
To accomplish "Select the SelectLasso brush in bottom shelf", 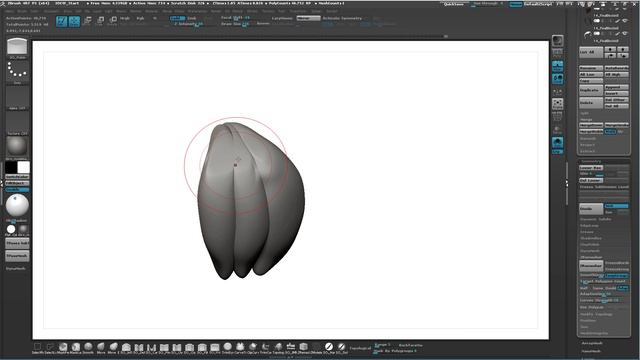I will point(50,348).
